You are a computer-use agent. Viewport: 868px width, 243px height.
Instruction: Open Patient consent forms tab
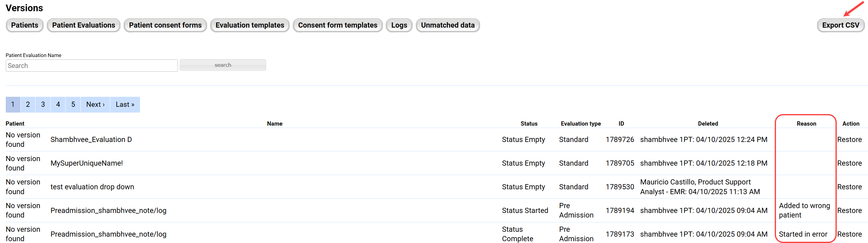tap(165, 25)
